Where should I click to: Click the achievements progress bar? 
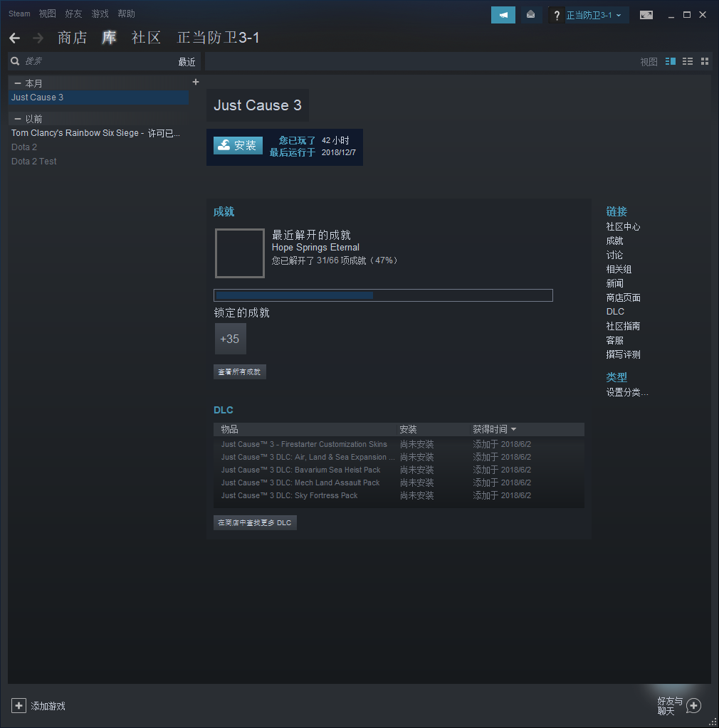pos(383,295)
